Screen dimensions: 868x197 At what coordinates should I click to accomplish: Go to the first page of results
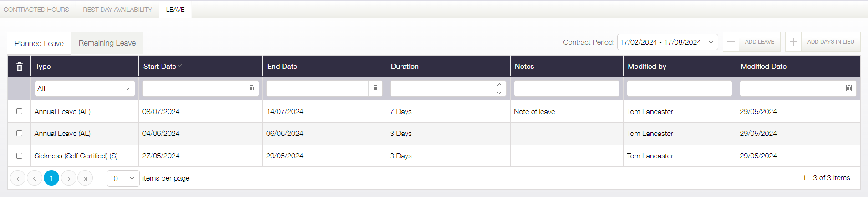(x=18, y=178)
